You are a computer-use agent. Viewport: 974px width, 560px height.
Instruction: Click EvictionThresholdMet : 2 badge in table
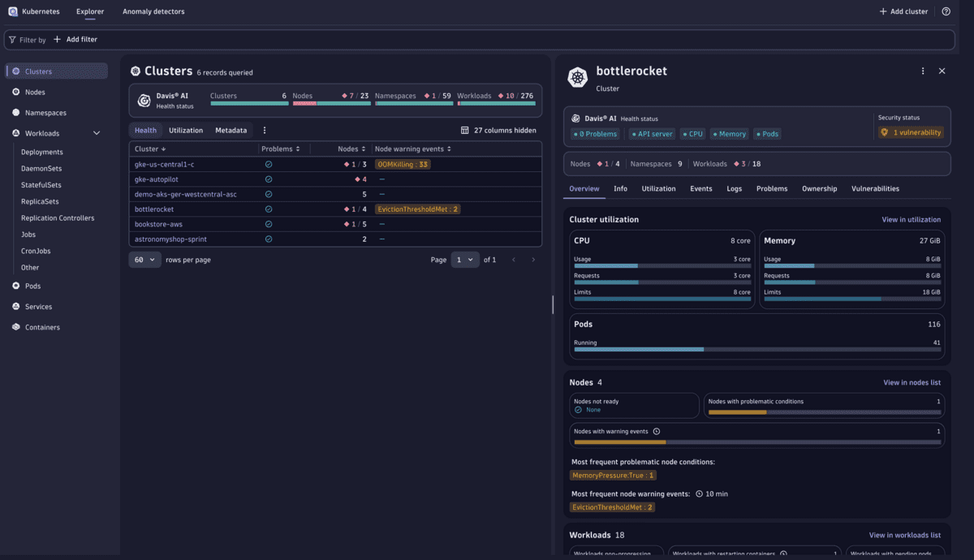click(417, 209)
